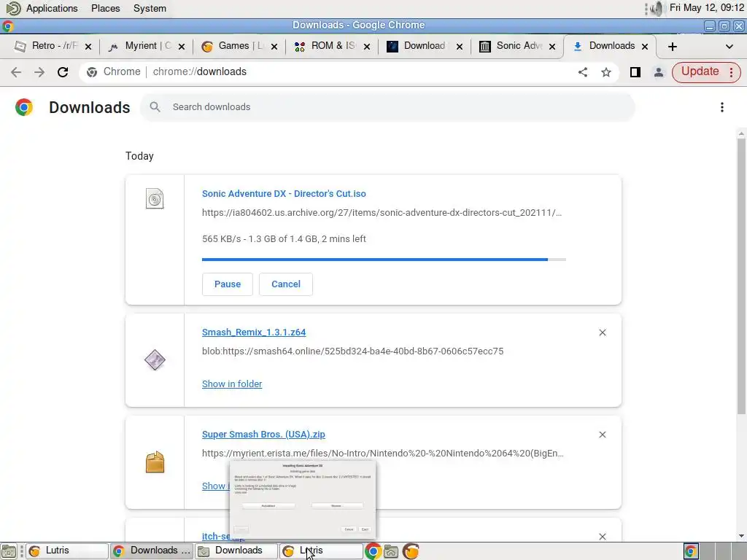Viewport: 747px width, 560px height.
Task: Open the Smash_Remix_1.3.1.z64 file link
Action: (254, 332)
